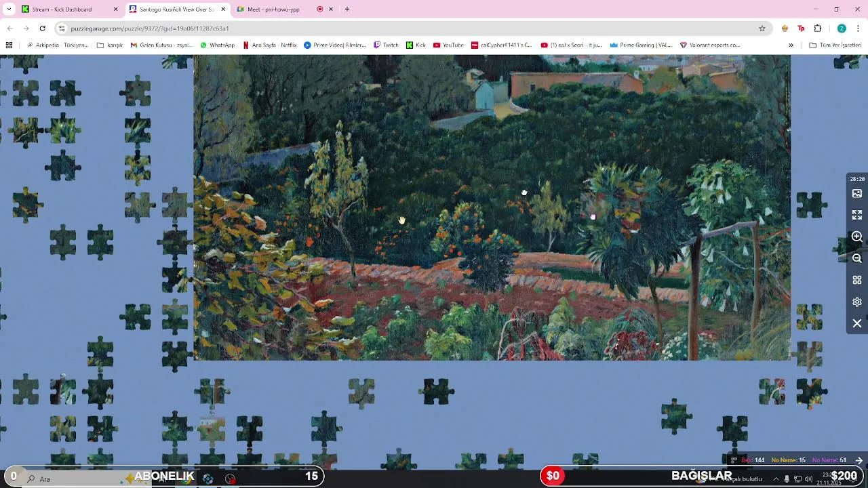This screenshot has height=488, width=868.
Task: Zoom out of the puzzle board
Action: pyautogui.click(x=857, y=258)
